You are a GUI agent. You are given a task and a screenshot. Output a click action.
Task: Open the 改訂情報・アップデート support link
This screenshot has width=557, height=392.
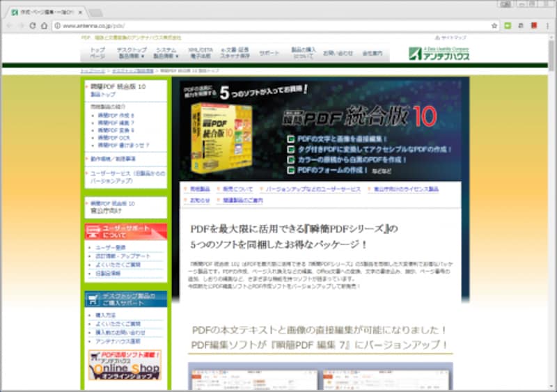coord(123,256)
